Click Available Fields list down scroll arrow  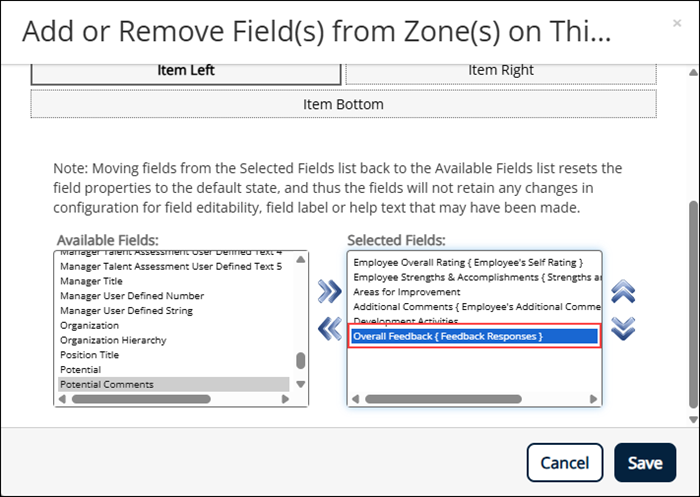click(x=300, y=384)
